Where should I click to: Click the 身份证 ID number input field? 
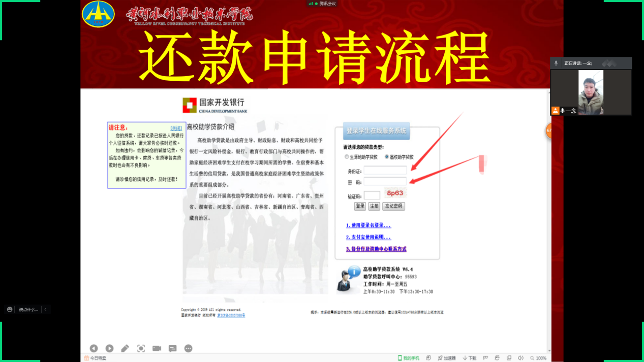[x=385, y=171]
